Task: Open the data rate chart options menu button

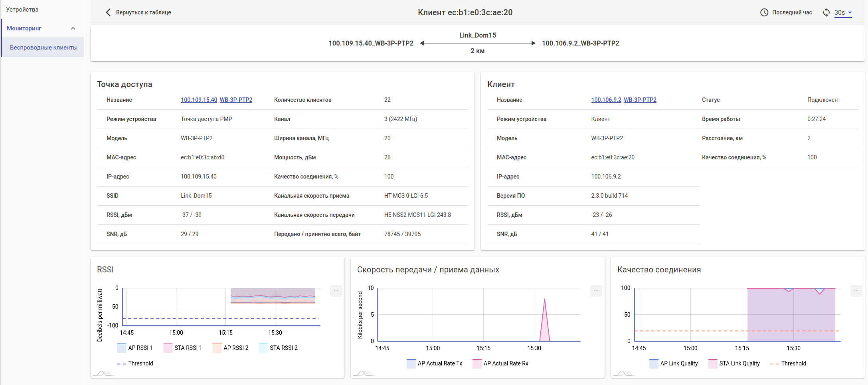Action: 596,291
